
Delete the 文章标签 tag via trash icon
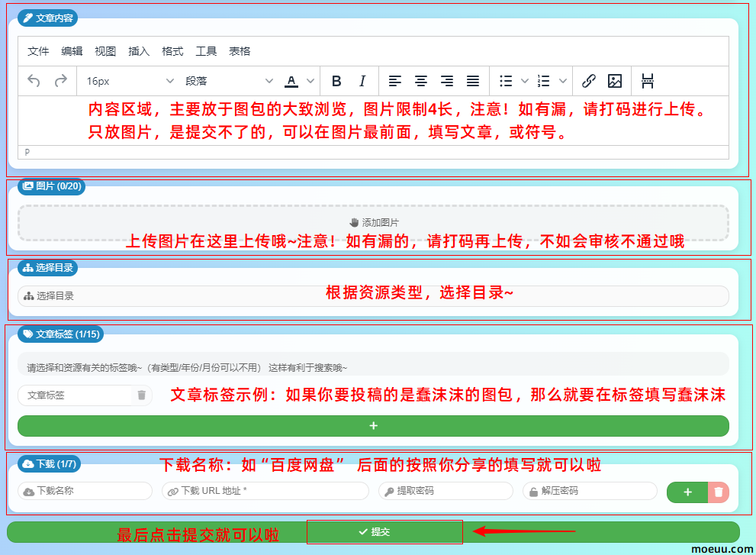(142, 395)
